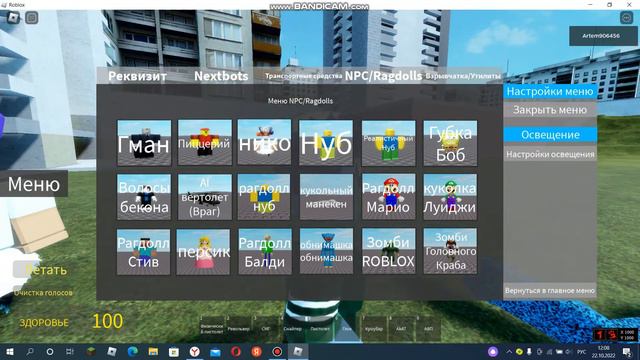This screenshot has width=640, height=360.
Task: Spawn the кукольный манекен
Action: coord(326,197)
